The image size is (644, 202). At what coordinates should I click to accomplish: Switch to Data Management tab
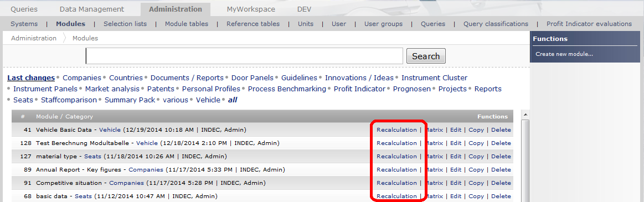[x=91, y=9]
